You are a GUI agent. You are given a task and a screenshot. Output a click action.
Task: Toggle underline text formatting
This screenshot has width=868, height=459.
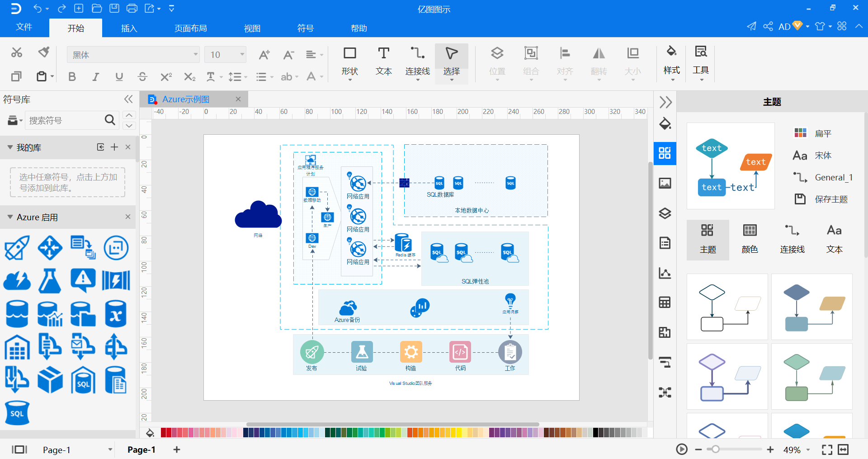(119, 77)
